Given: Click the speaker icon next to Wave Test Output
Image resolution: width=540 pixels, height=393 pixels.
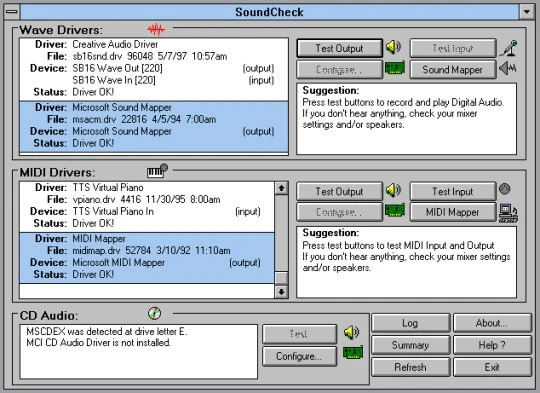Looking at the screenshot, I should 393,47.
